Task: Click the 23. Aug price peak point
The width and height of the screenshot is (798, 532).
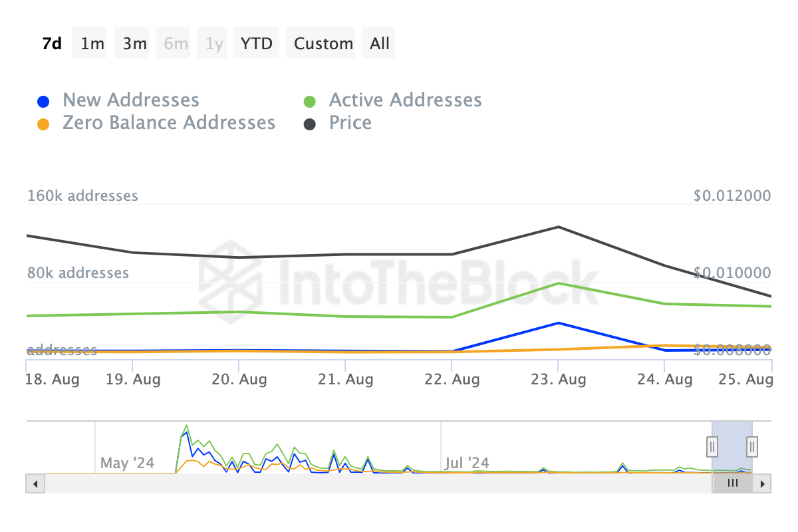Action: click(559, 227)
